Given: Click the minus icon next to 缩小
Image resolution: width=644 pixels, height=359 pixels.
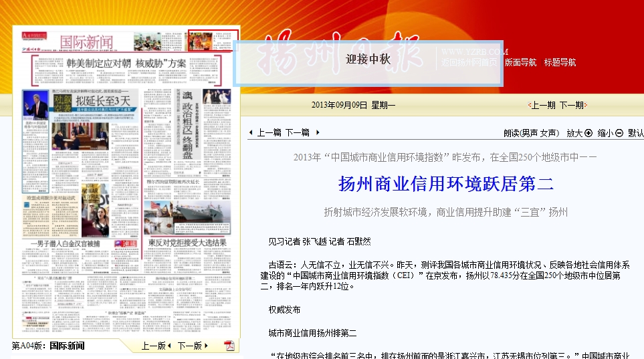Looking at the screenshot, I should [619, 133].
